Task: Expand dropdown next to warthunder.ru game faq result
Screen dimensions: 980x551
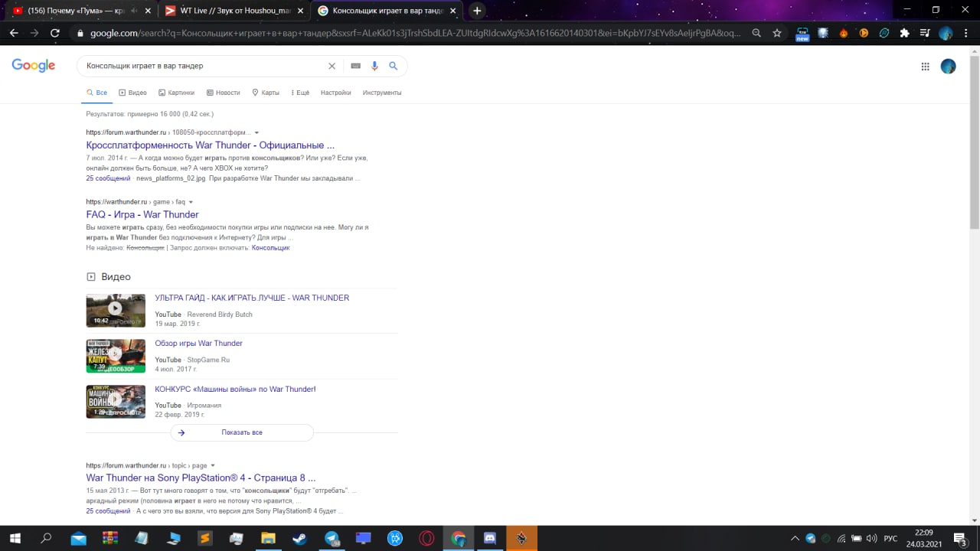Action: pos(191,202)
